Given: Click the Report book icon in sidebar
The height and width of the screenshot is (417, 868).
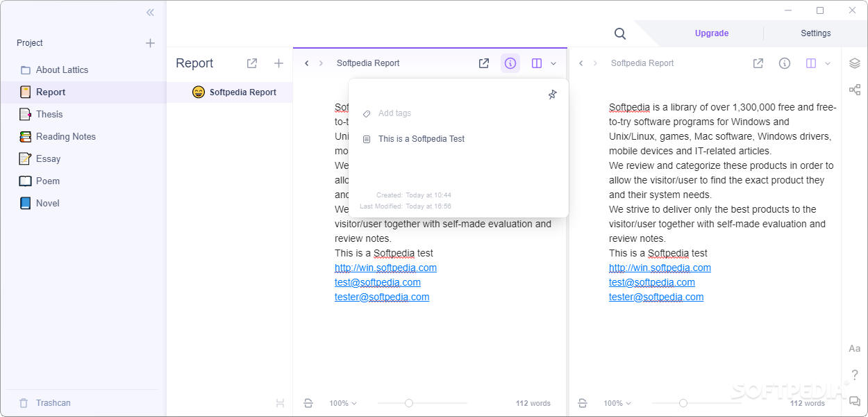Looking at the screenshot, I should tap(25, 92).
